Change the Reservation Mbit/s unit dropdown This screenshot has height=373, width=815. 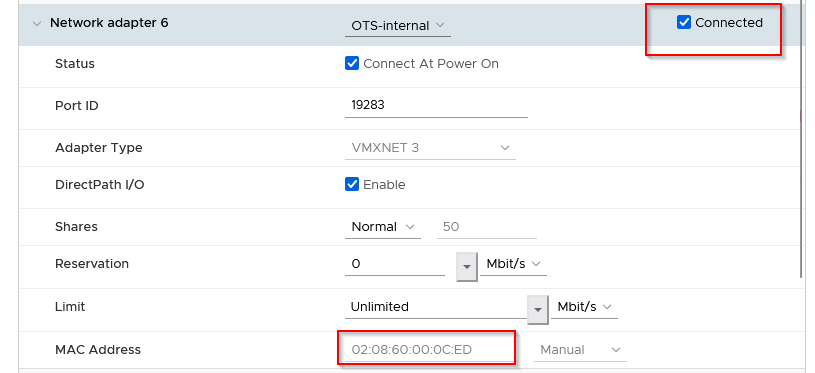pos(513,264)
